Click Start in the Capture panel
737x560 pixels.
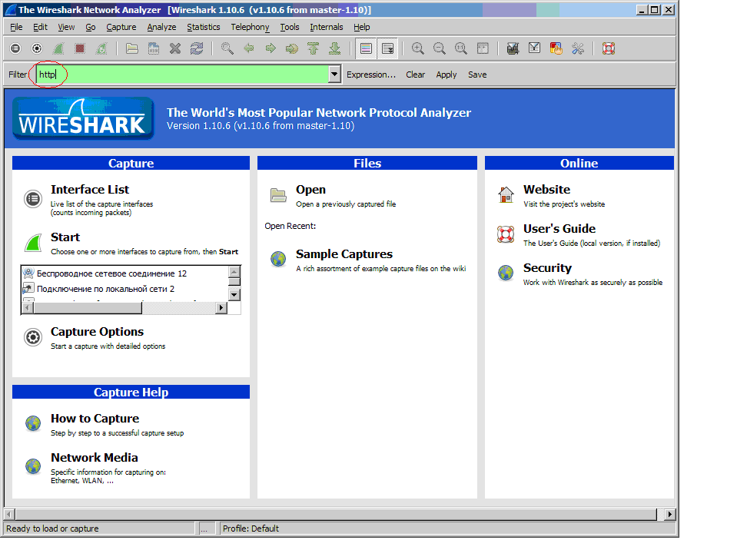pyautogui.click(x=65, y=237)
